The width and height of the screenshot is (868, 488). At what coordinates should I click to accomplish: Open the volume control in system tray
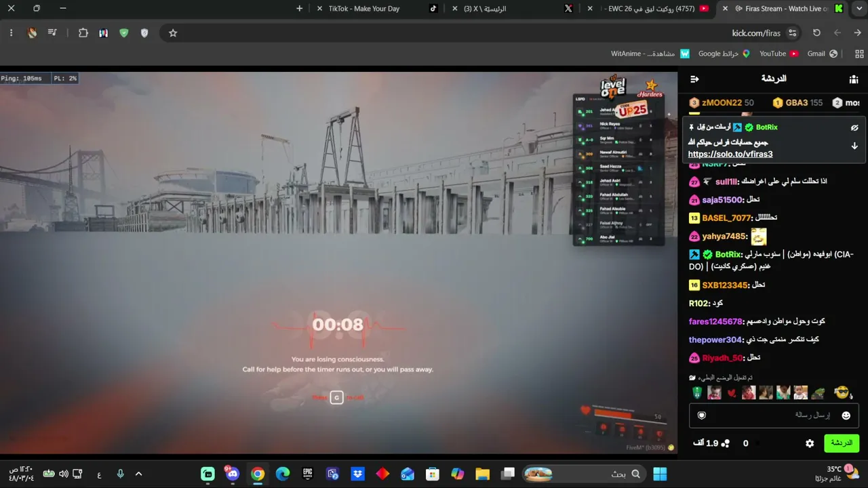click(63, 474)
